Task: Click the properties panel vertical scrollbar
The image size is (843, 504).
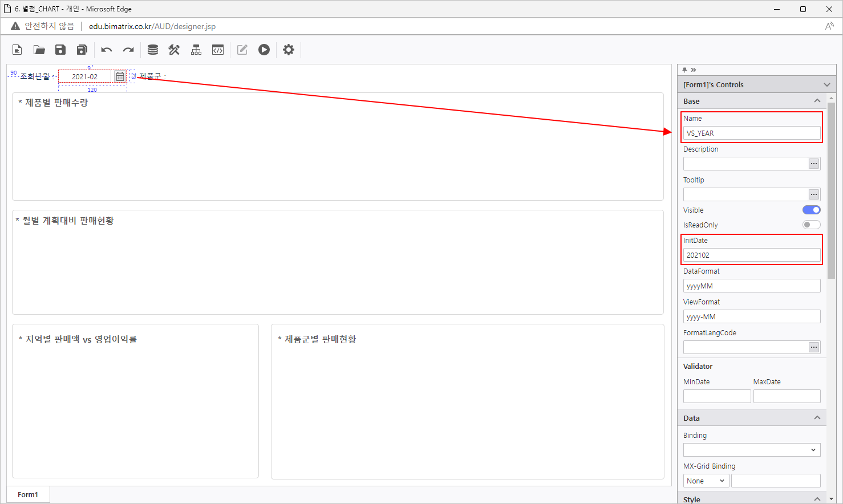Action: tap(831, 191)
